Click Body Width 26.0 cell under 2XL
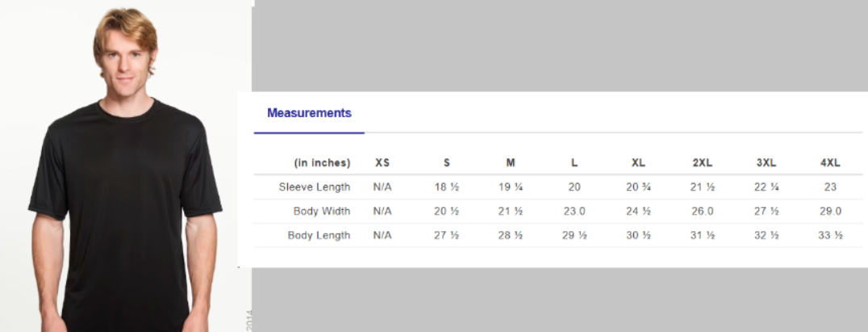Screen dimensions: 868x332 (703, 211)
